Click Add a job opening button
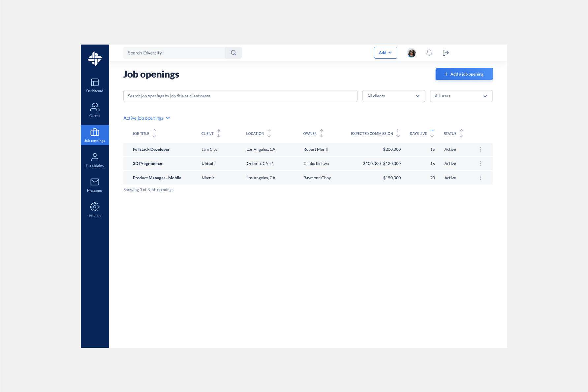588x392 pixels. (464, 74)
